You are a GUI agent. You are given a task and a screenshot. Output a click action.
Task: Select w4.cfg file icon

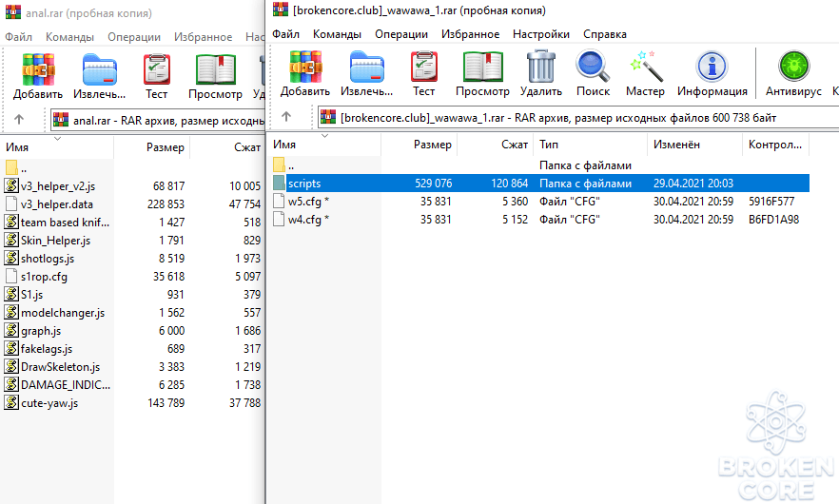tap(278, 220)
